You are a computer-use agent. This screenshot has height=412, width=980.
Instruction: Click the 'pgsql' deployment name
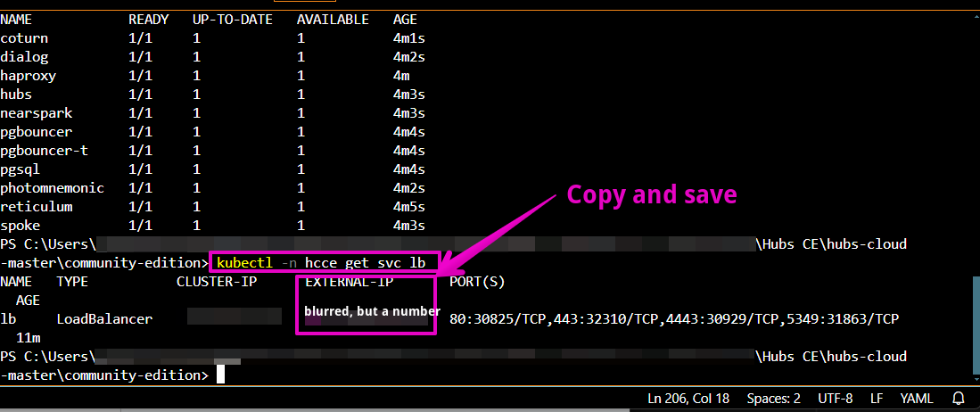(x=20, y=169)
